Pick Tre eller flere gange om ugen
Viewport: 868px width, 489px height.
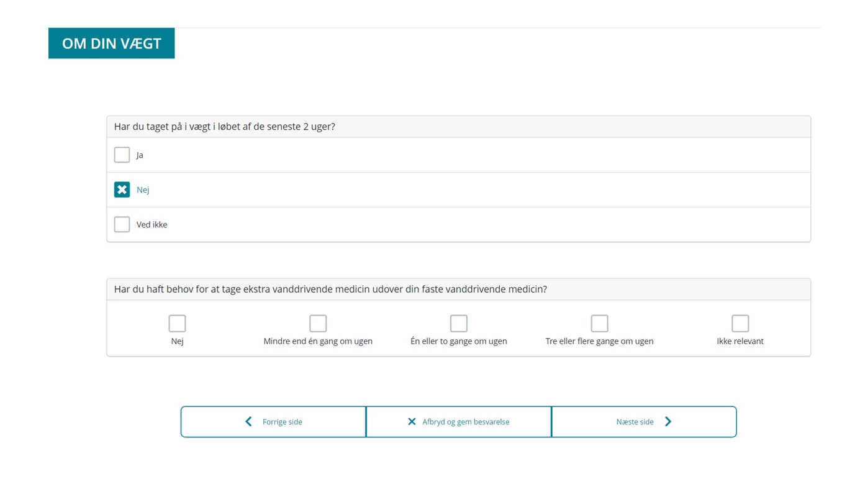click(x=599, y=323)
